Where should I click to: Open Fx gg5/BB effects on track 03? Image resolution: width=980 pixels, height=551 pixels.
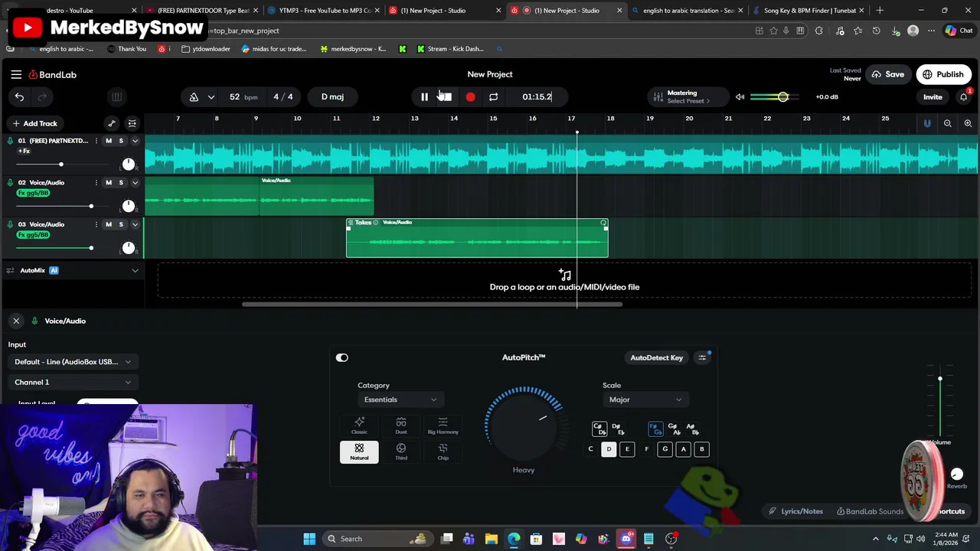coord(33,235)
